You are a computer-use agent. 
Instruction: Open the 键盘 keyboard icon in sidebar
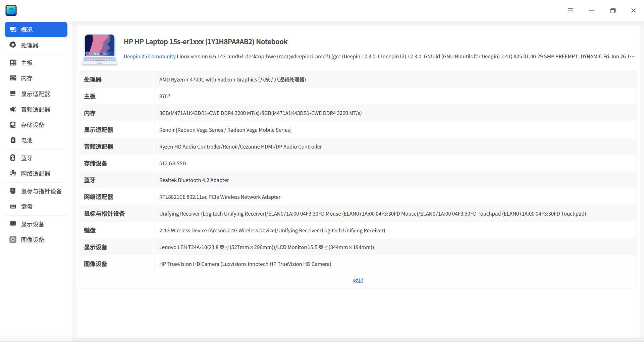(13, 207)
